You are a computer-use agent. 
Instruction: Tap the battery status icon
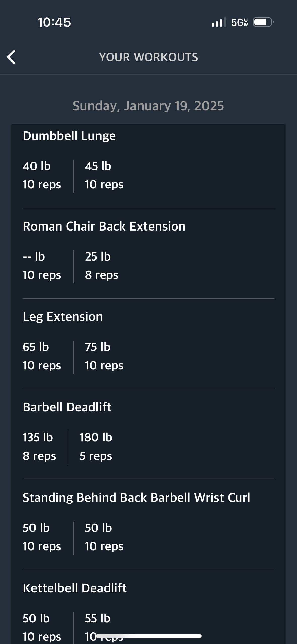(263, 22)
